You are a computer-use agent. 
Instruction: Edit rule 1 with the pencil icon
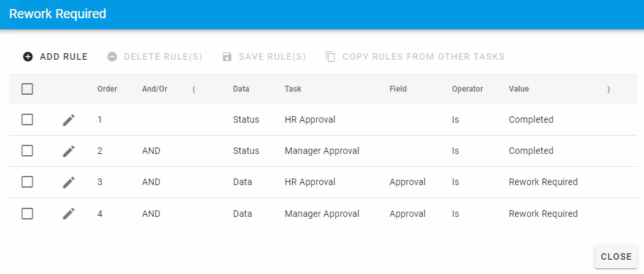pos(69,120)
